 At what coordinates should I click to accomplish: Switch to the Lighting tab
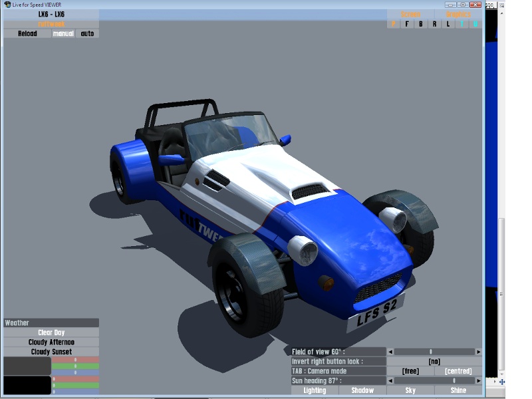[315, 390]
